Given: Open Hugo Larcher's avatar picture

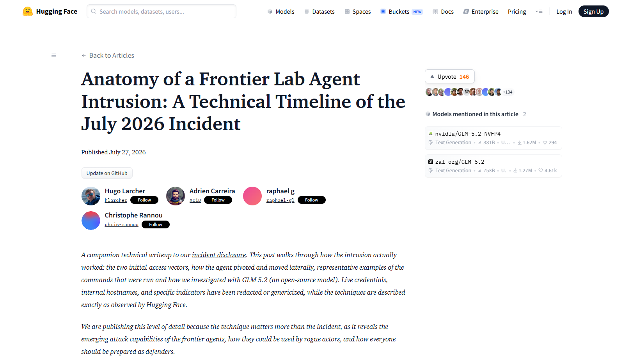Looking at the screenshot, I should [91, 196].
